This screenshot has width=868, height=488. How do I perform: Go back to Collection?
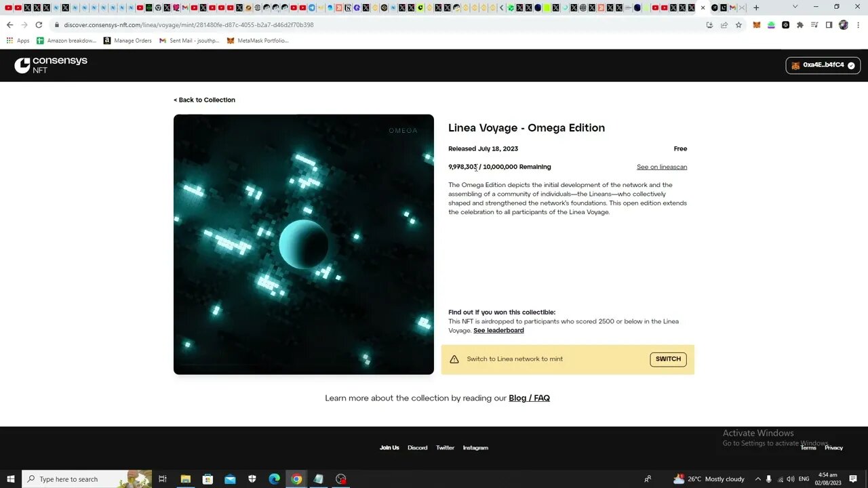(x=204, y=100)
